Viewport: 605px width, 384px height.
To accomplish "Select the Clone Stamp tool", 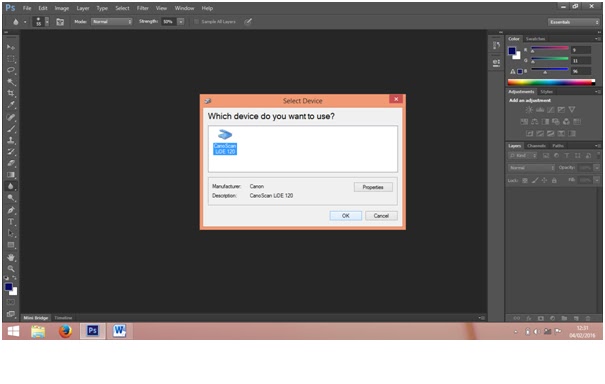I will tap(11, 140).
